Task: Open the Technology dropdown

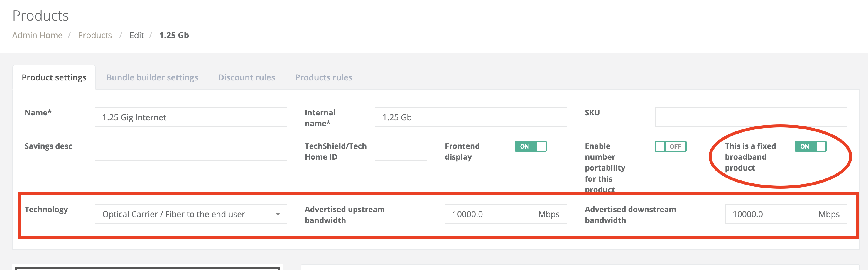Action: pos(191,214)
